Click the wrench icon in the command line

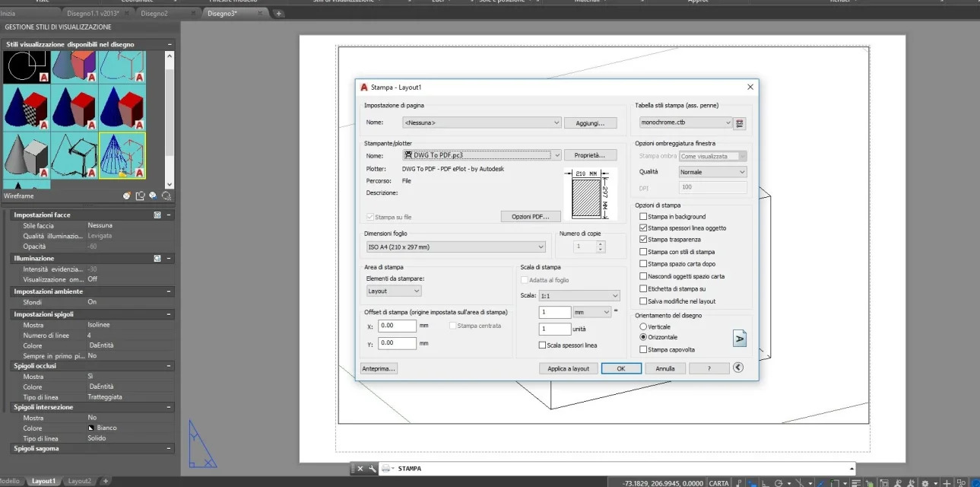click(372, 469)
